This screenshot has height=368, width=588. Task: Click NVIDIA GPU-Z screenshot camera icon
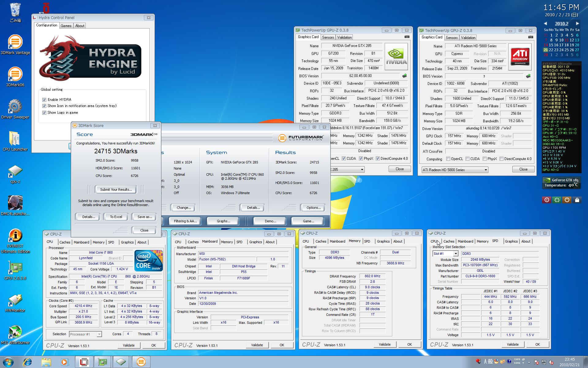(x=407, y=37)
